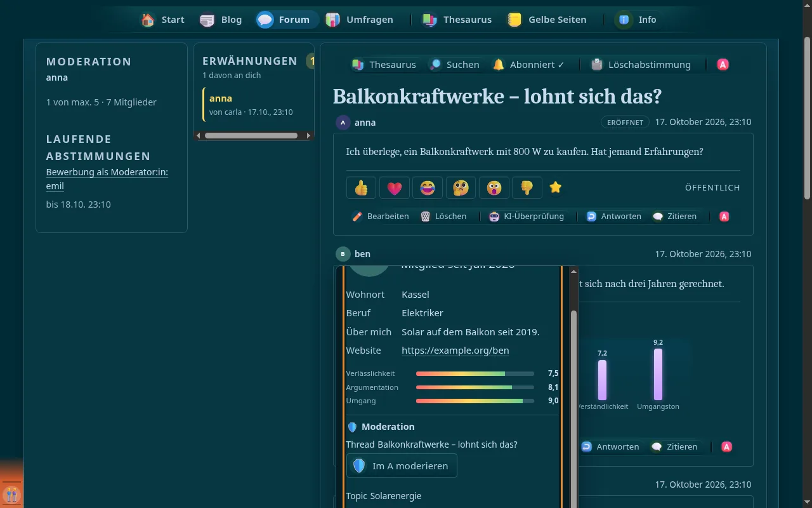
Task: Open Umfragen from the top navigation
Action: (360, 20)
